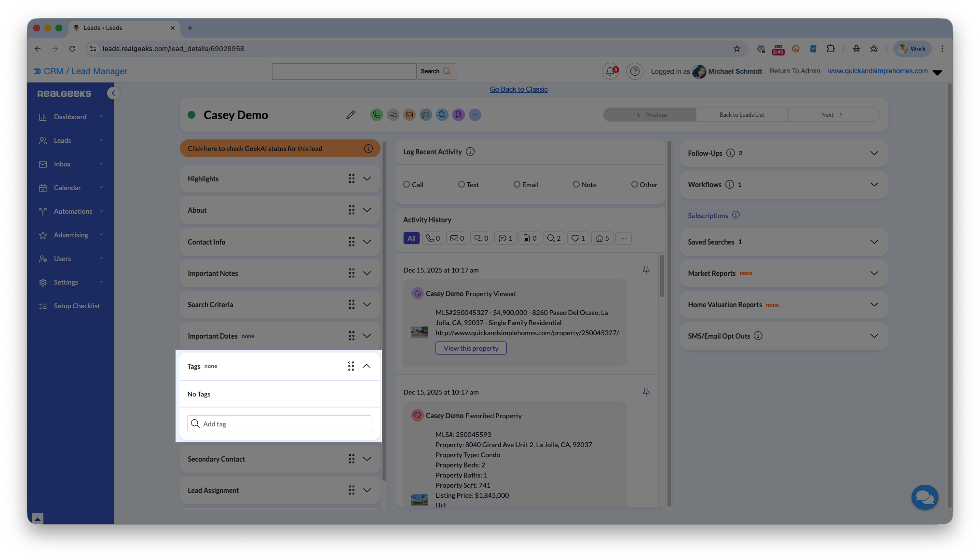The height and width of the screenshot is (560, 980).
Task: Open the Leads sidebar menu
Action: pyautogui.click(x=63, y=140)
